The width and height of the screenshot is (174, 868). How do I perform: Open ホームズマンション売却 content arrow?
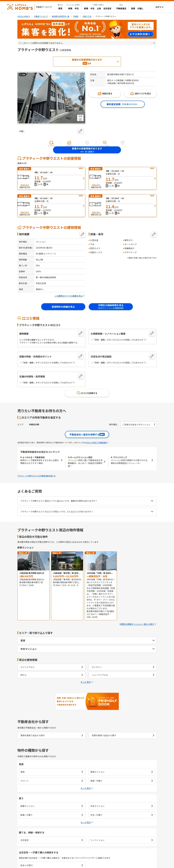pyautogui.click(x=105, y=462)
